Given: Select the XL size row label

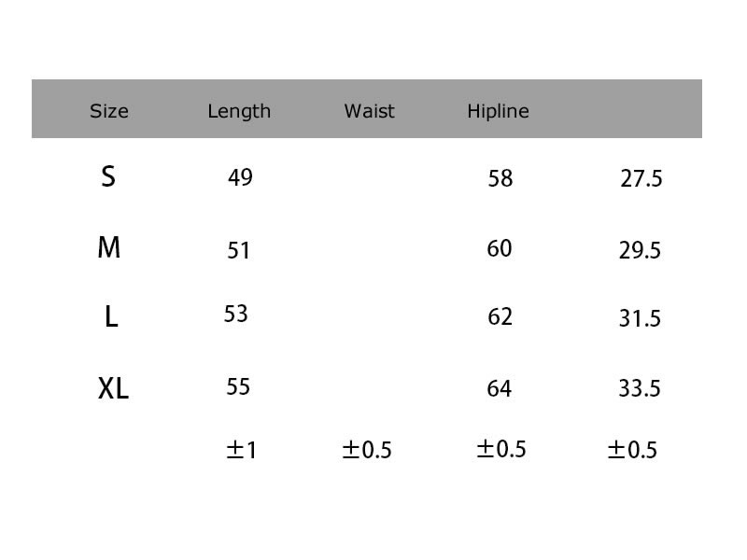Looking at the screenshot, I should pos(113,387).
